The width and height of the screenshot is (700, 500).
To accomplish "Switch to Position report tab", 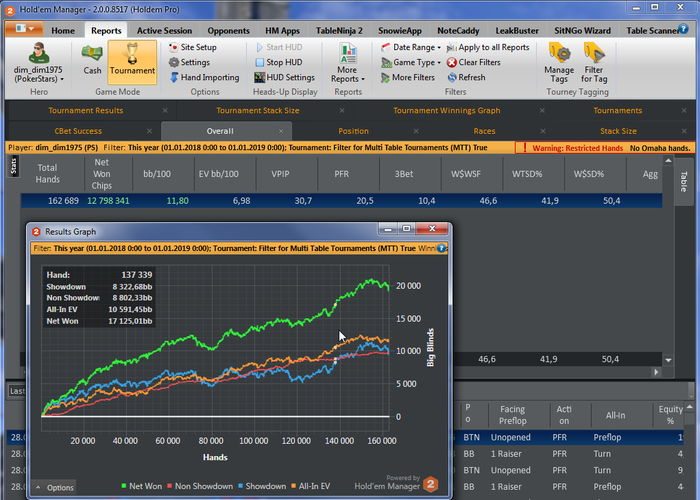I will [353, 131].
